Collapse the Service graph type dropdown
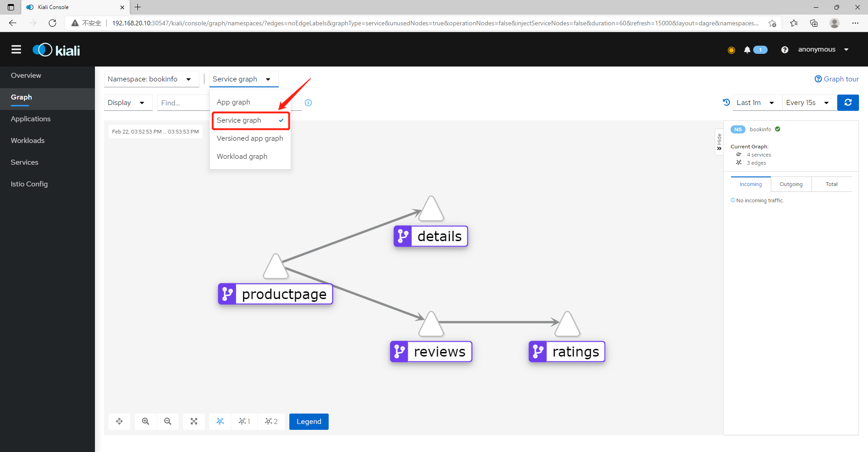The height and width of the screenshot is (452, 868). pyautogui.click(x=244, y=79)
